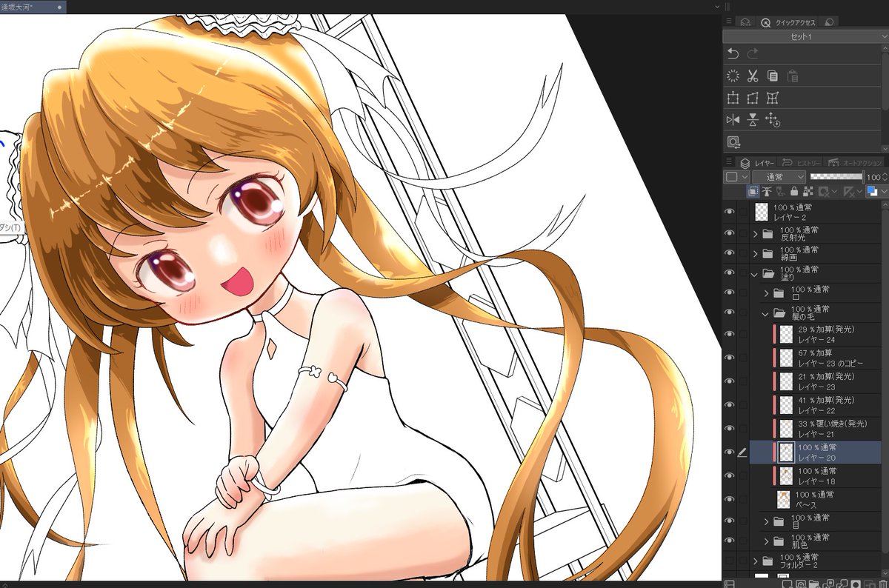This screenshot has width=889, height=588.
Task: Click the Reset Rotate/Move display icon
Action: pyautogui.click(x=773, y=119)
